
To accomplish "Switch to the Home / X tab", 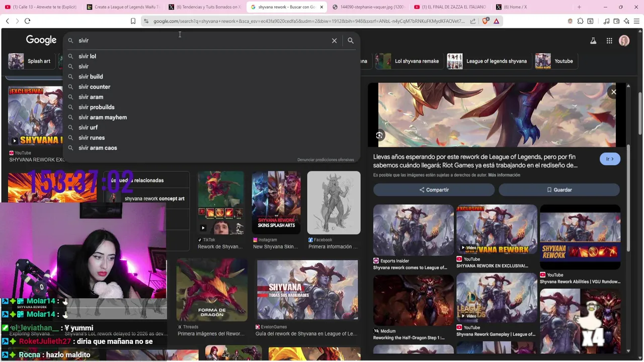I will 532,7.
